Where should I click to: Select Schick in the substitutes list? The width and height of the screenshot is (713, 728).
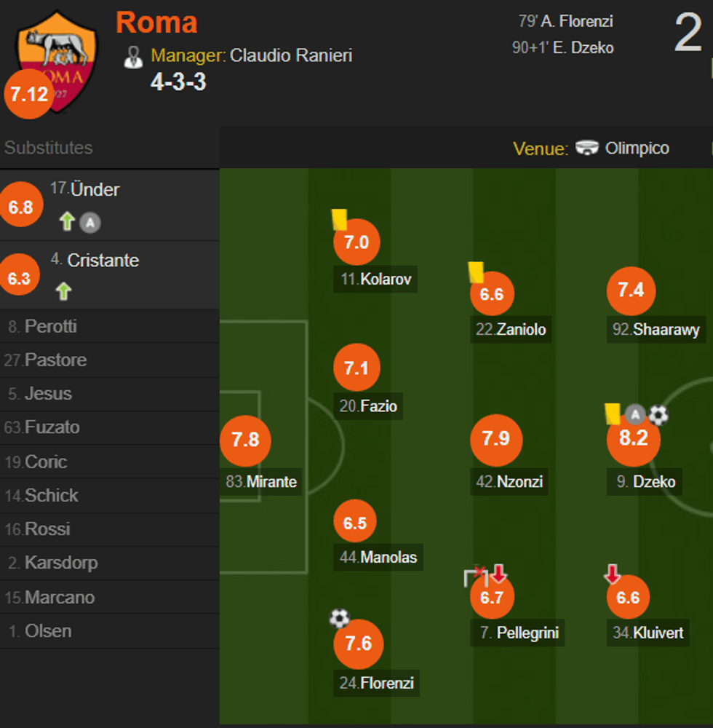point(48,495)
